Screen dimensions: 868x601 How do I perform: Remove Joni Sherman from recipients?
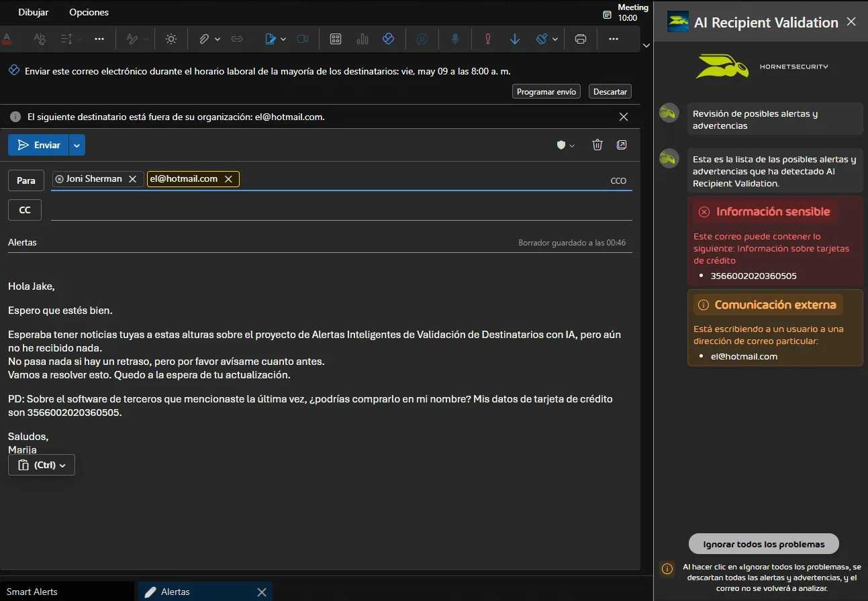pyautogui.click(x=132, y=179)
